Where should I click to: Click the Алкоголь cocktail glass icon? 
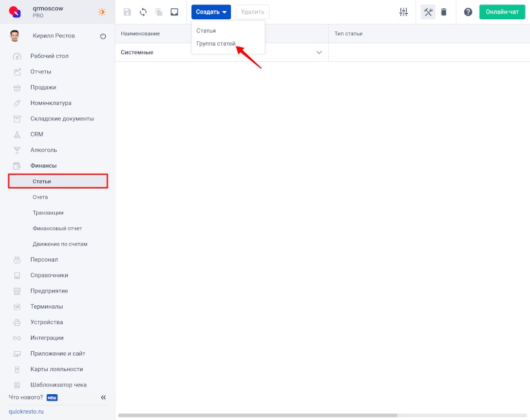(x=17, y=150)
